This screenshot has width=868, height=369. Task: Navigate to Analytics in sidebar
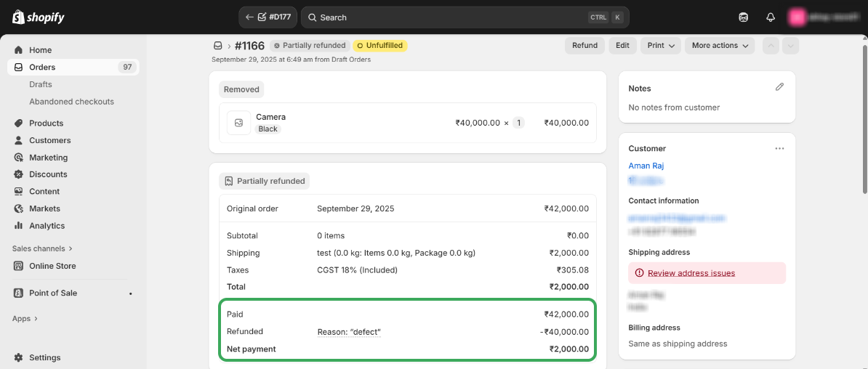47,226
